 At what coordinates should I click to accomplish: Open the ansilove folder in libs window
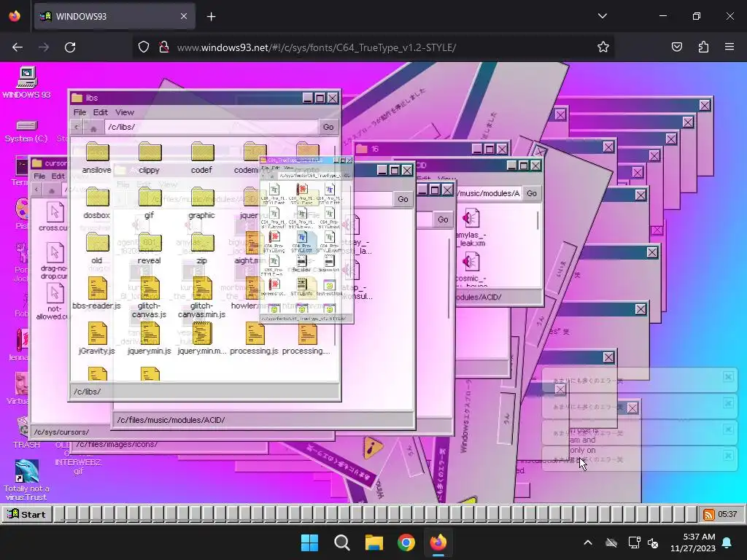click(97, 158)
